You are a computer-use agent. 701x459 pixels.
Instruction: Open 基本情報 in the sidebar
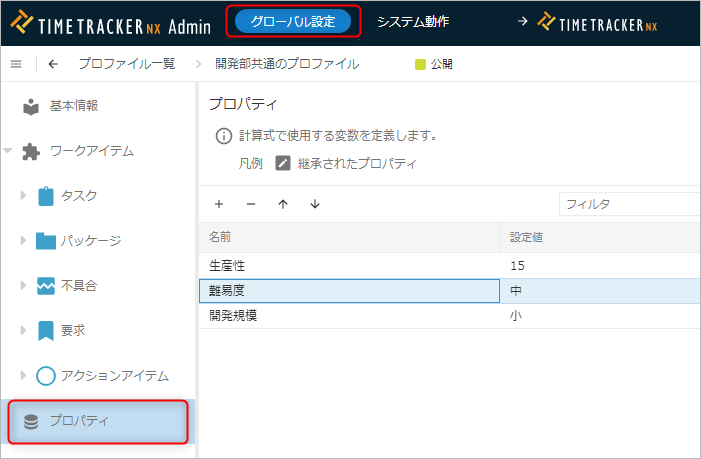tap(73, 106)
